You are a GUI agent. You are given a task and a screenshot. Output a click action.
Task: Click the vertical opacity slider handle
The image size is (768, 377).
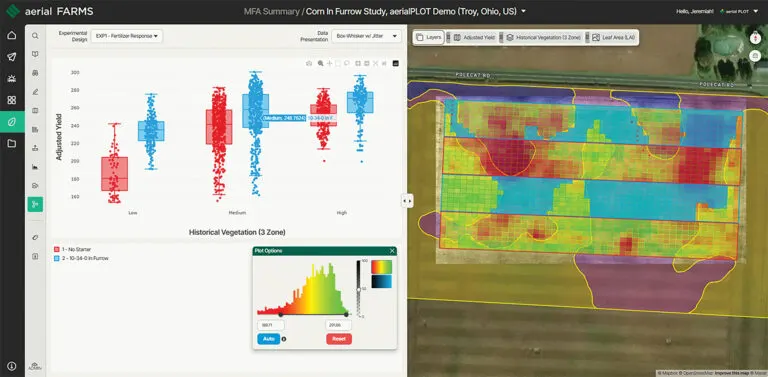coord(359,290)
